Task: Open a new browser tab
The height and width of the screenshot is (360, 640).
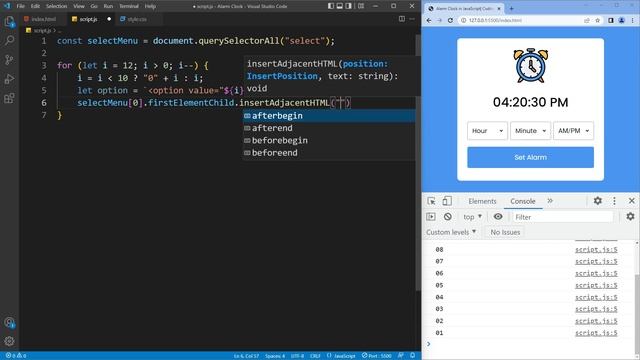Action: [511, 9]
